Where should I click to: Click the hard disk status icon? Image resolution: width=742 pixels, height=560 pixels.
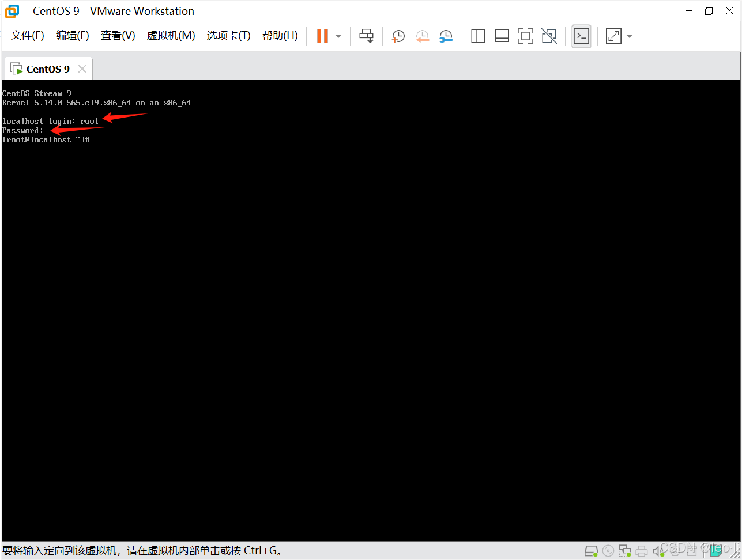tap(591, 551)
